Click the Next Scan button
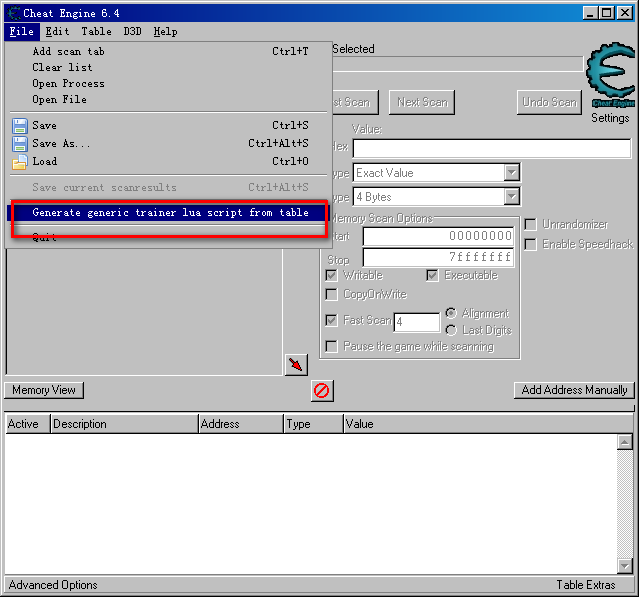The width and height of the screenshot is (639, 597). pyautogui.click(x=422, y=102)
